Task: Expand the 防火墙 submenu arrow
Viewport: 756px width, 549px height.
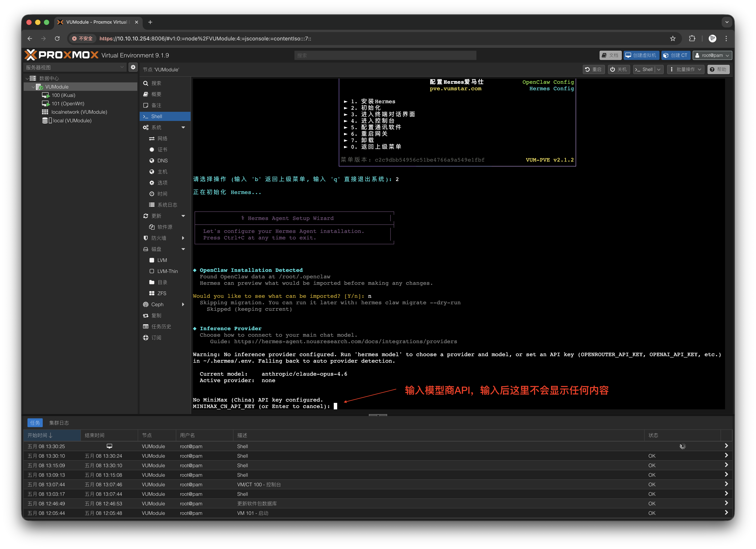Action: (183, 238)
